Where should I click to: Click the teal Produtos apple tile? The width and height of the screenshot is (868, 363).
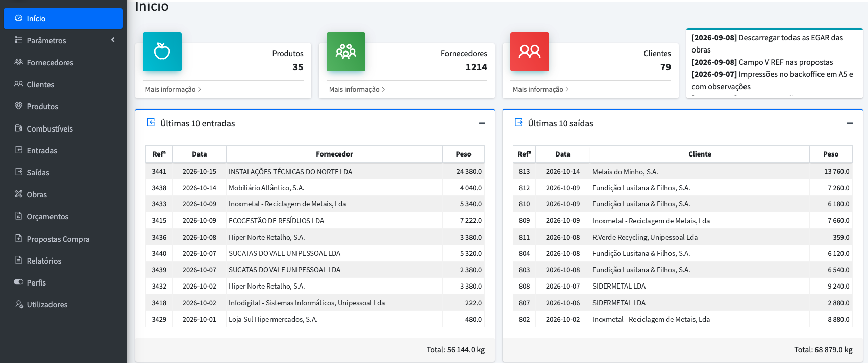pyautogui.click(x=162, y=51)
